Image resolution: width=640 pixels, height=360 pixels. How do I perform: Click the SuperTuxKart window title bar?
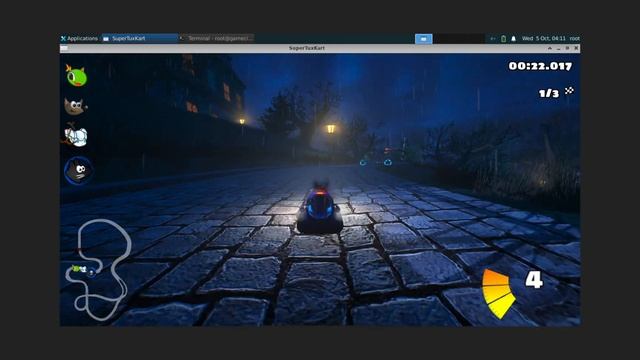(307, 48)
